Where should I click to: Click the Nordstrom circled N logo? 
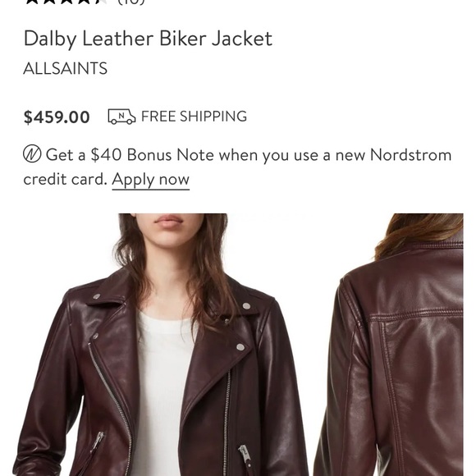click(x=32, y=154)
